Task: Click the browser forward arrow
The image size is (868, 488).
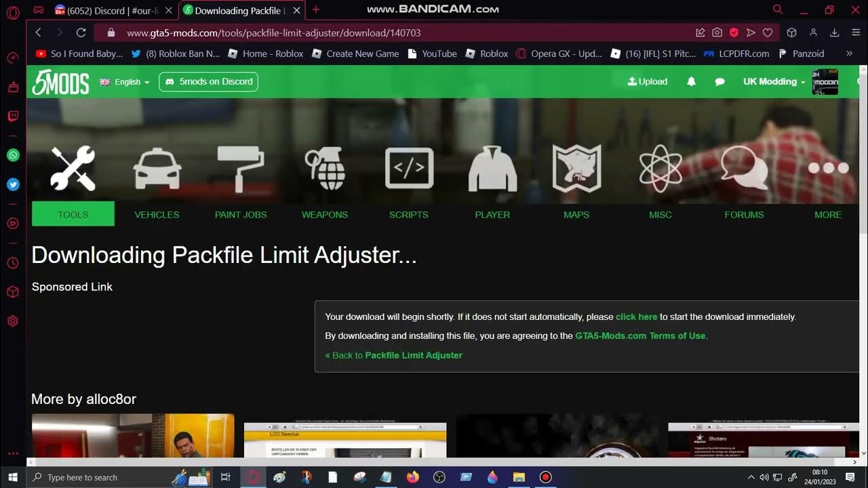Action: coord(60,33)
